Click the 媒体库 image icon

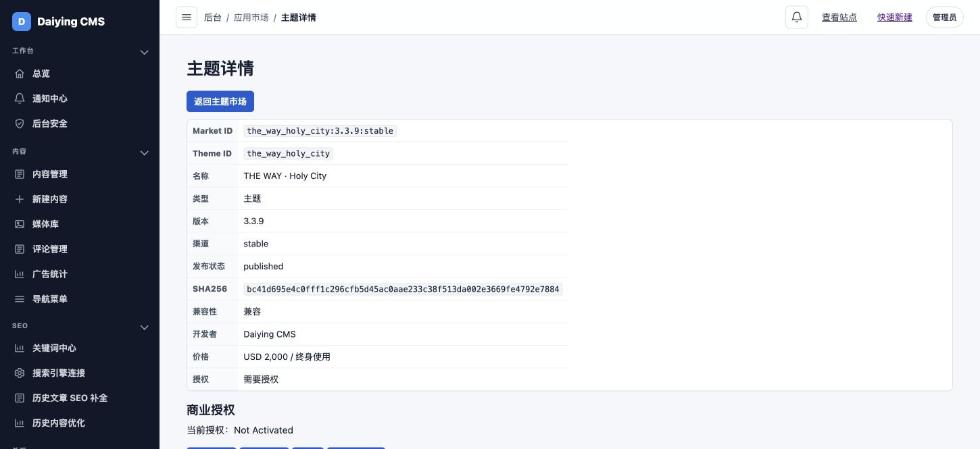(x=20, y=224)
